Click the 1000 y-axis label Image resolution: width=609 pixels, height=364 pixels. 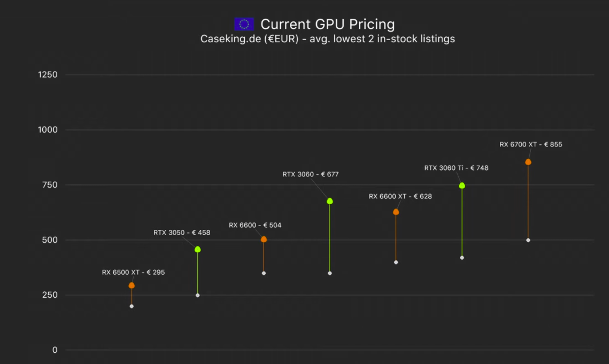point(48,130)
